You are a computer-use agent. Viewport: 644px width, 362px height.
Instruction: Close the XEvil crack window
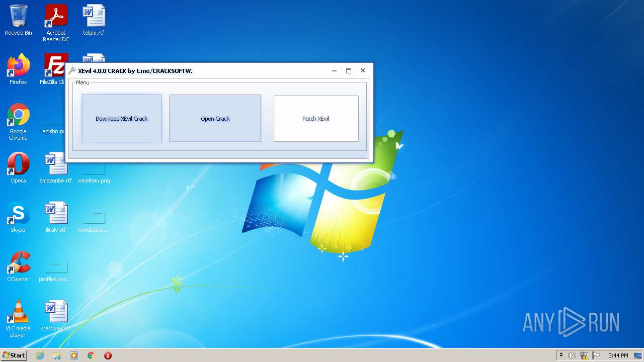tap(362, 71)
